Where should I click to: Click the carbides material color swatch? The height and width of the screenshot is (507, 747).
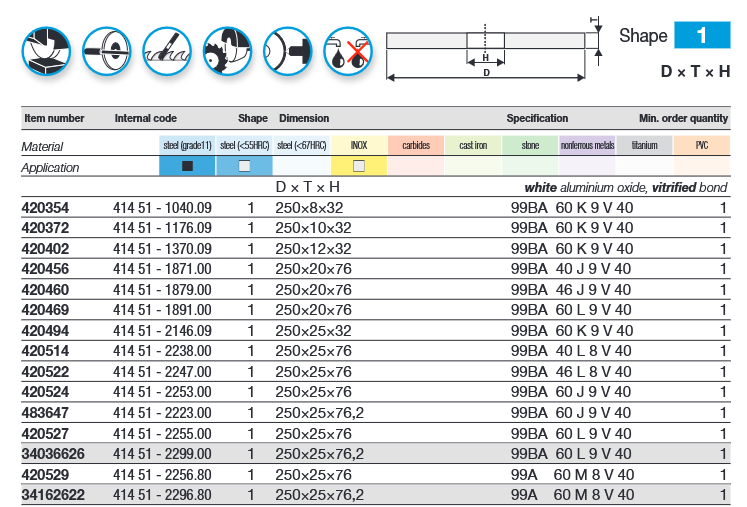416,146
